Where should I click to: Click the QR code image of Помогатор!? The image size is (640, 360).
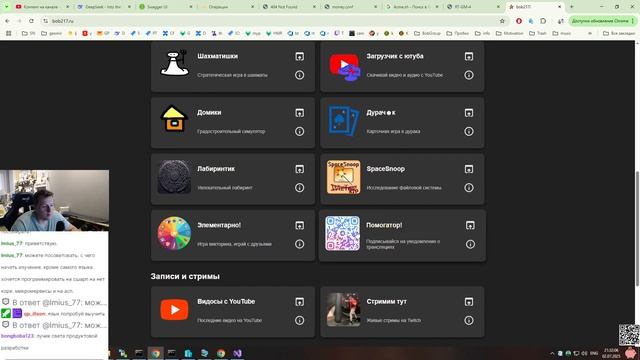342,233
